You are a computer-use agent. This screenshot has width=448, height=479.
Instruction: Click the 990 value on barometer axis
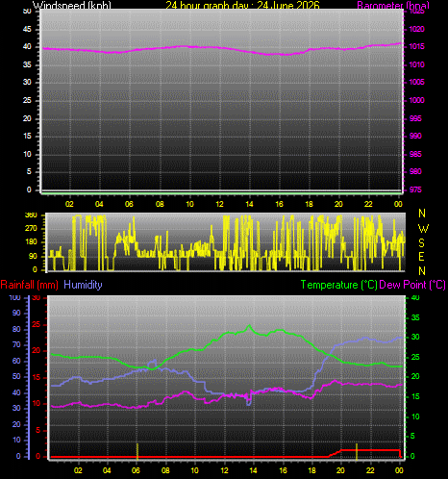(x=415, y=136)
